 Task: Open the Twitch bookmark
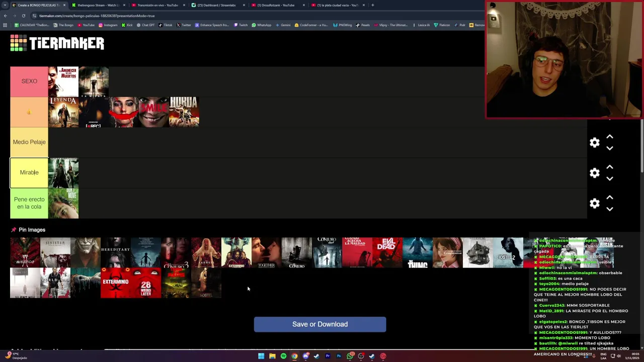click(x=241, y=25)
